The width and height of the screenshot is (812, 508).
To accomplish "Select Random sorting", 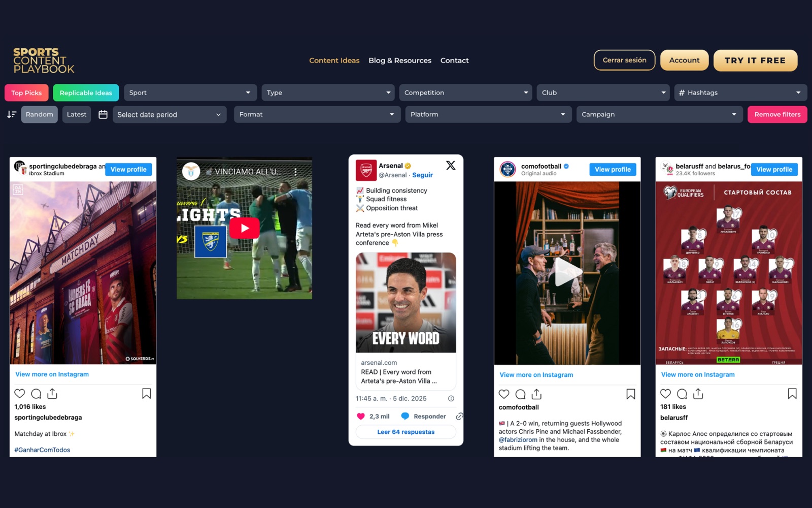I will click(x=40, y=114).
